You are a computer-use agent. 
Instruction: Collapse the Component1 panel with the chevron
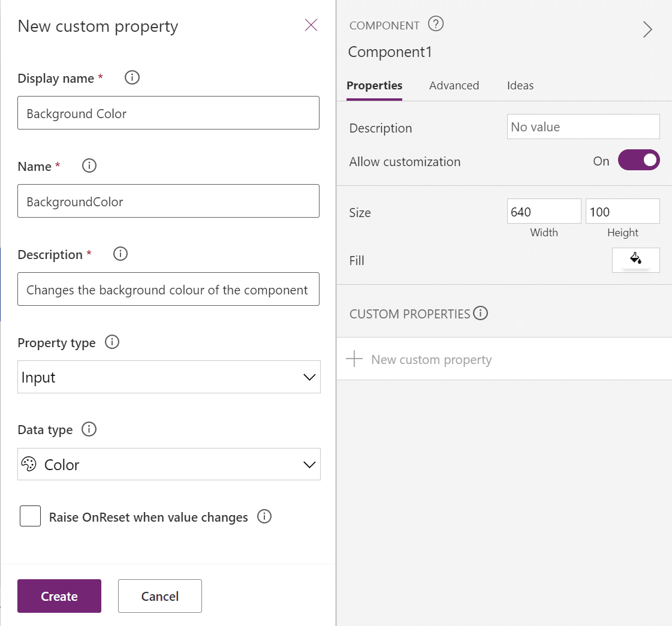(x=647, y=29)
